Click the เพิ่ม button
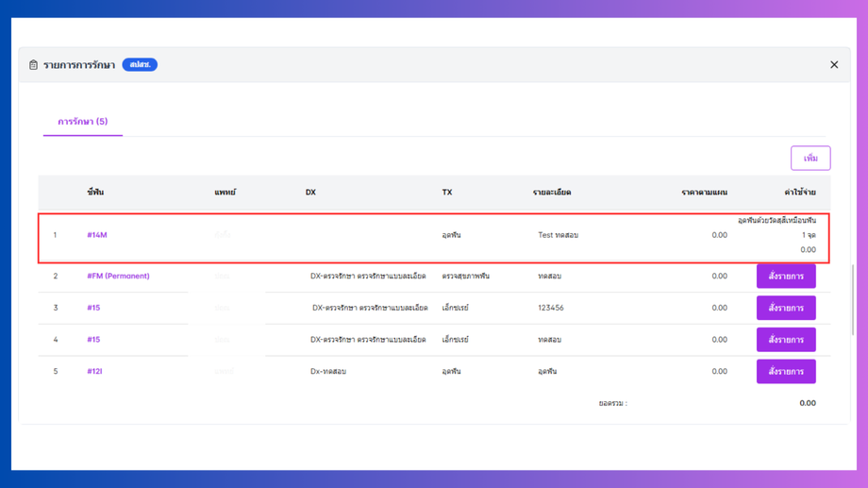The height and width of the screenshot is (488, 868). [x=810, y=158]
